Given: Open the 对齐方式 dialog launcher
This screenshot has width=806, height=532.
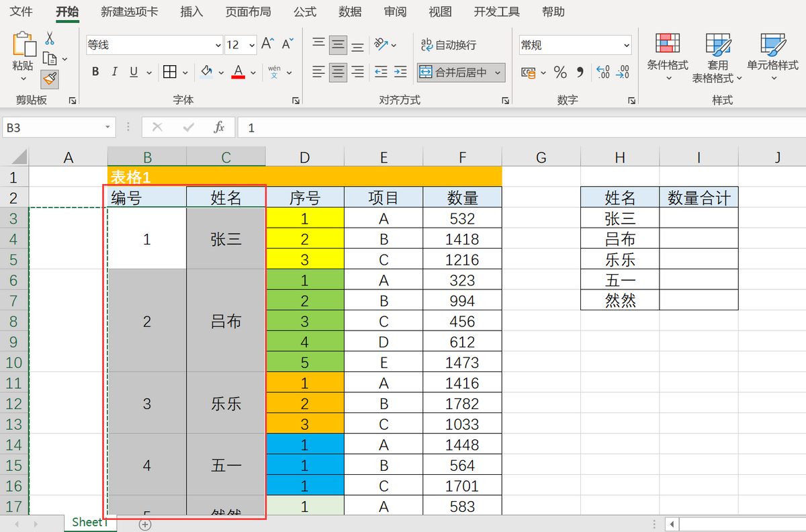Looking at the screenshot, I should point(505,100).
